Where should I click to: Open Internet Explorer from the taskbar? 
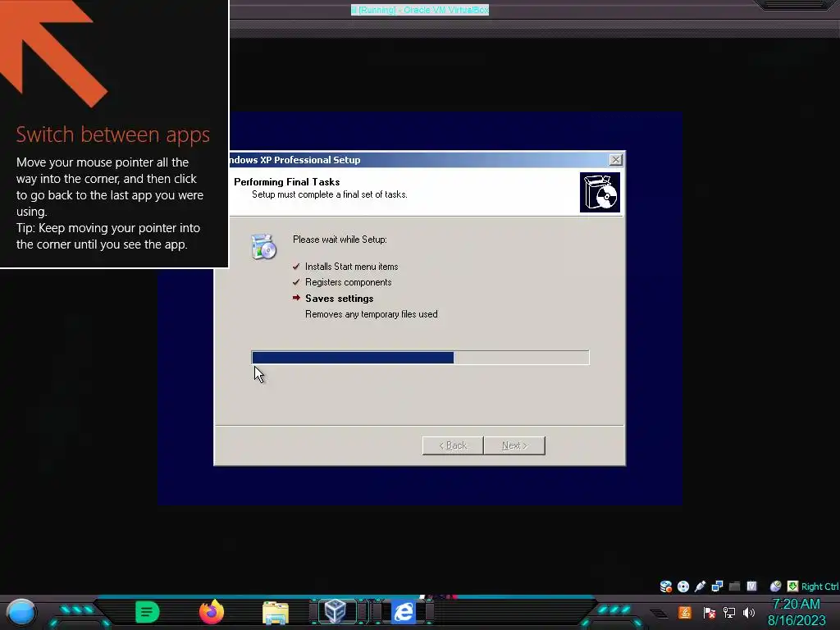click(404, 612)
